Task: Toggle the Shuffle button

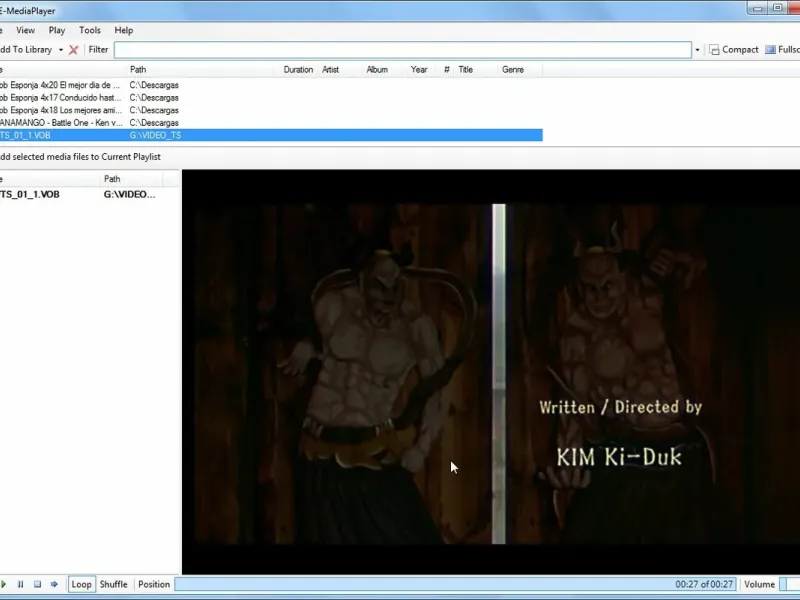Action: point(113,584)
